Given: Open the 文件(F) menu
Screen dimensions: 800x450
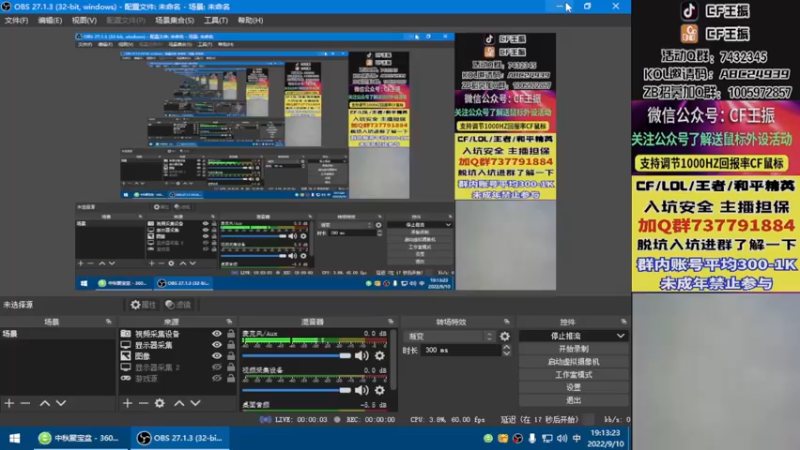Looking at the screenshot, I should [16, 20].
